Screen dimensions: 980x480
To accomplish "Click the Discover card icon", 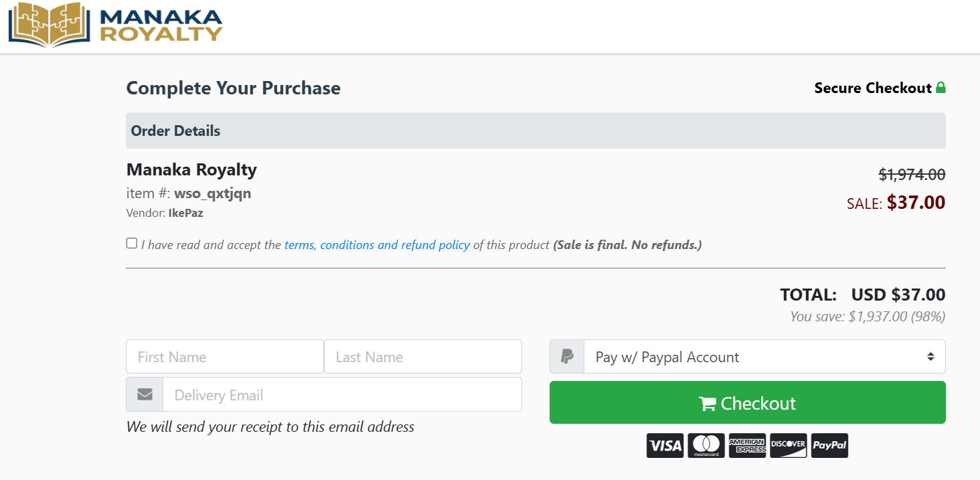I will [x=788, y=445].
